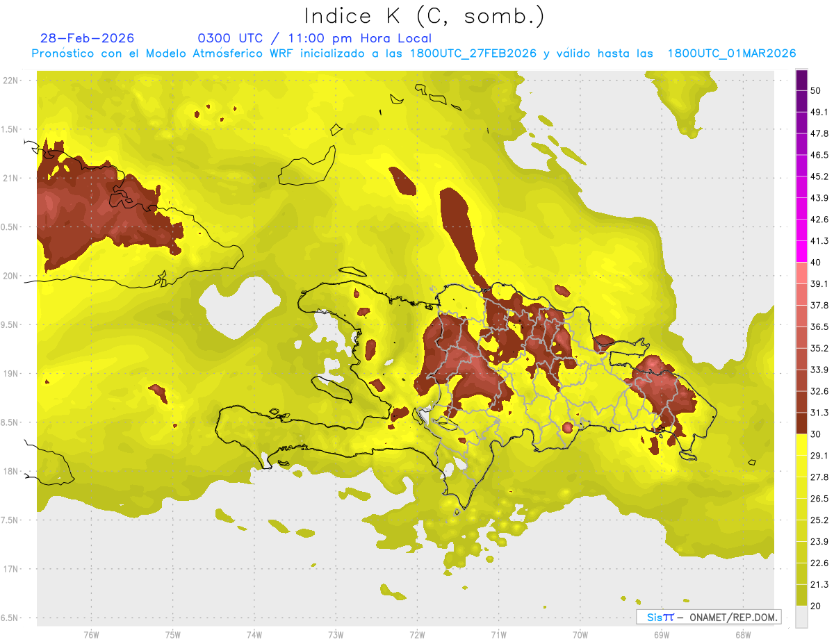Screen dimensions: 834x644
Task: Click the '68W' longitude axis label
Action: tap(742, 635)
